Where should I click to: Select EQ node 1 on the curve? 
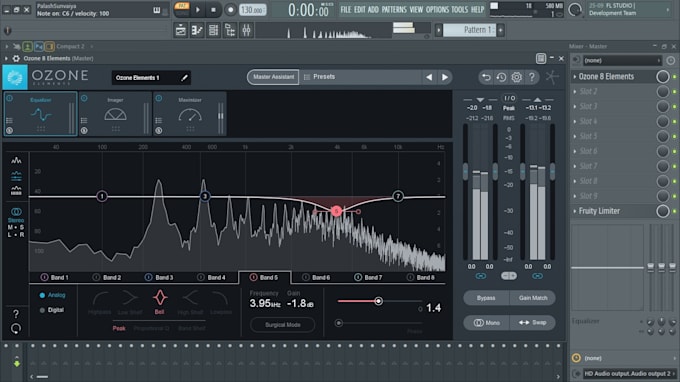102,196
